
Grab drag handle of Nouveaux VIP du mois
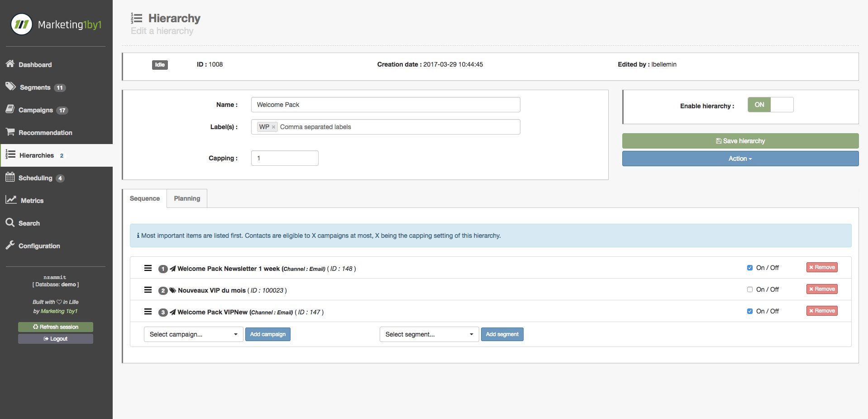pos(148,290)
